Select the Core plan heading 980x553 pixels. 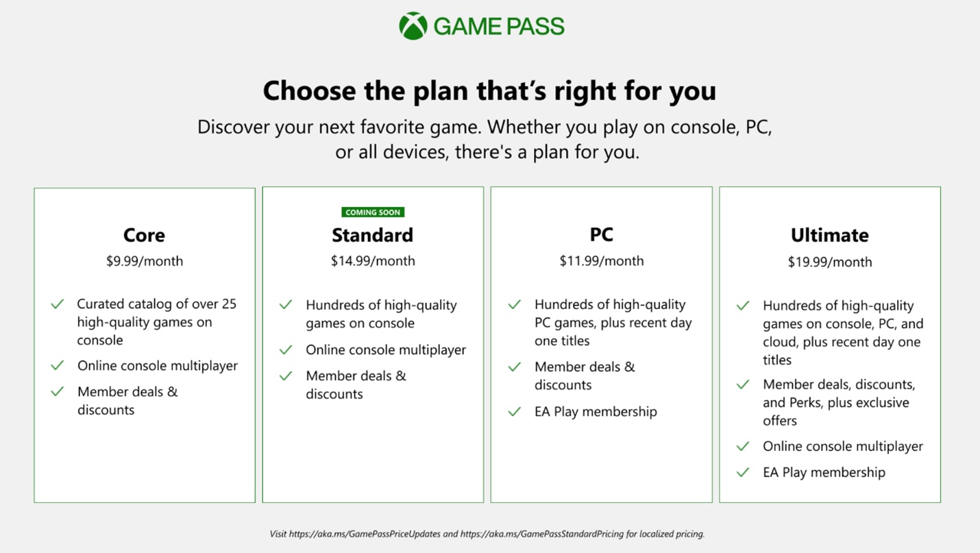(x=144, y=235)
